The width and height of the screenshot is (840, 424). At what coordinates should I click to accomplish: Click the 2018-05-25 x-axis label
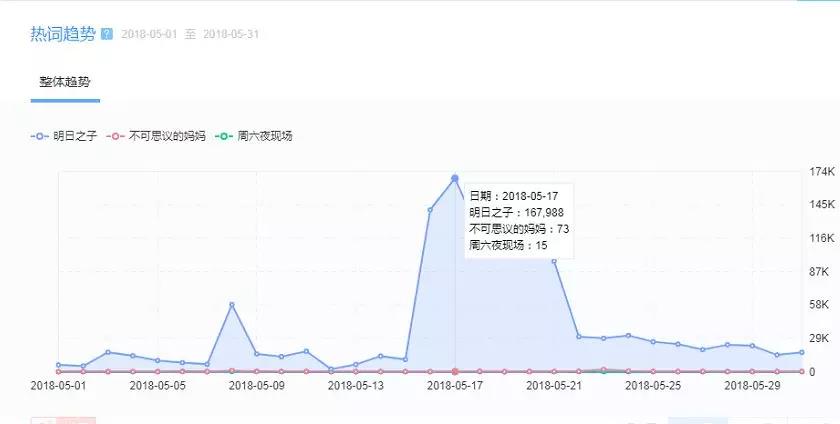pyautogui.click(x=653, y=385)
